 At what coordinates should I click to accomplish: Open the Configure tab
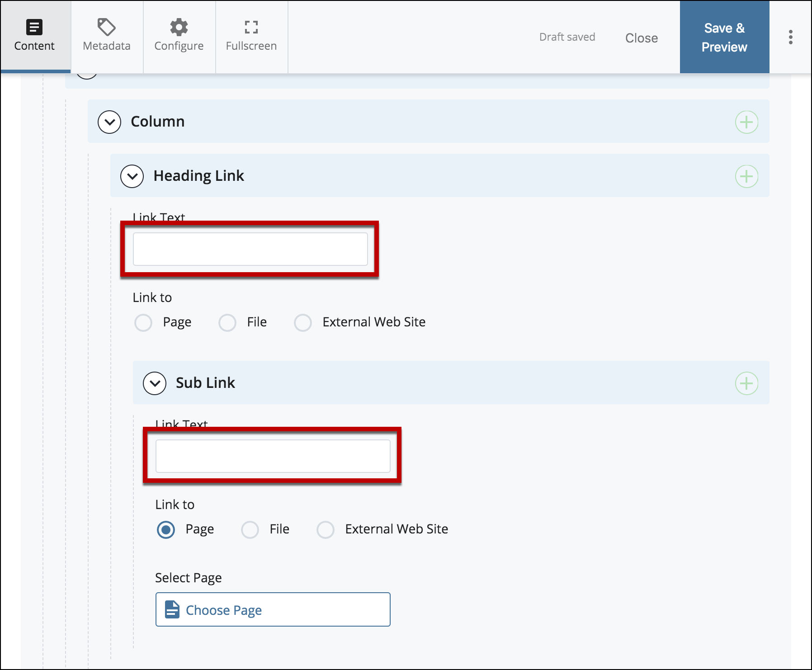(x=179, y=36)
